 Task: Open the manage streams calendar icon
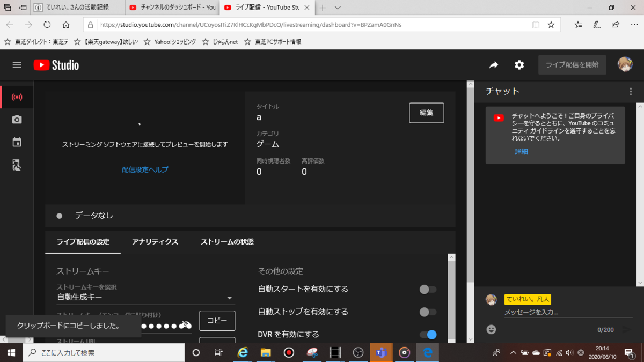(x=17, y=142)
